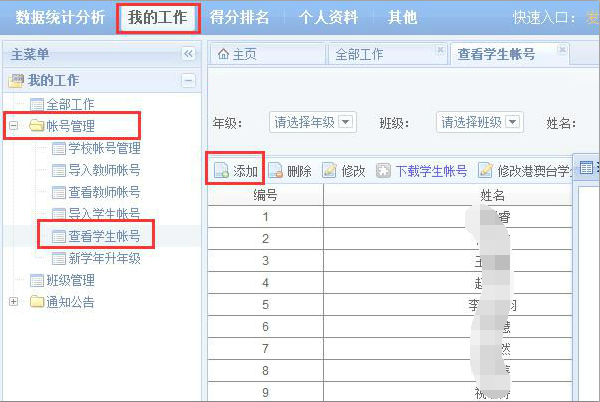The image size is (600, 402).
Task: Select table row numbered 6
Action: click(390, 327)
